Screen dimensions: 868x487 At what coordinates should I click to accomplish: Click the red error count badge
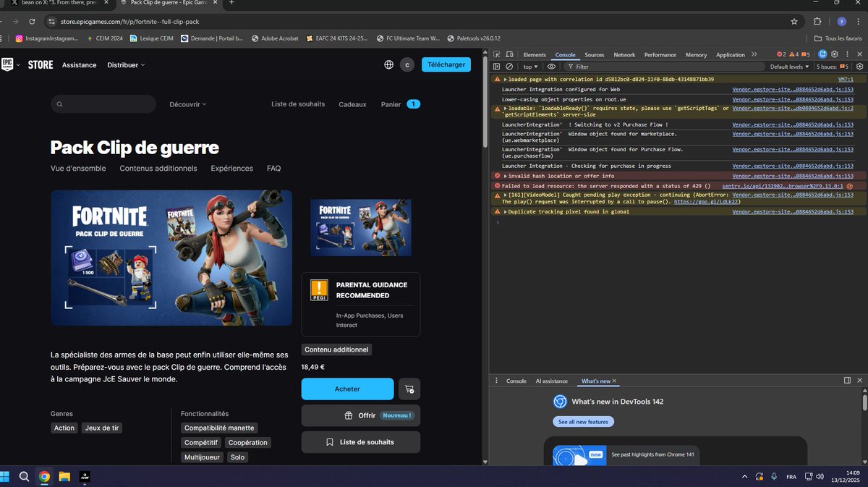point(780,54)
